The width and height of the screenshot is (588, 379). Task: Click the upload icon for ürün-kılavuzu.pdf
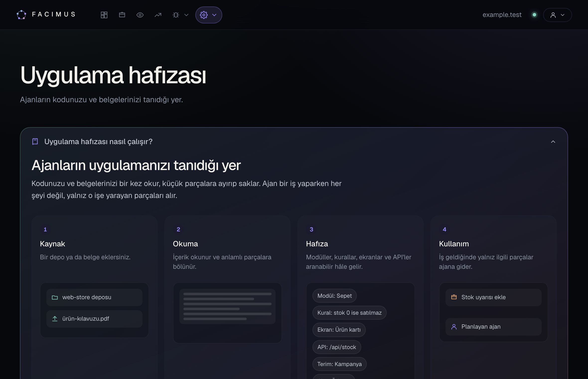[x=55, y=319]
